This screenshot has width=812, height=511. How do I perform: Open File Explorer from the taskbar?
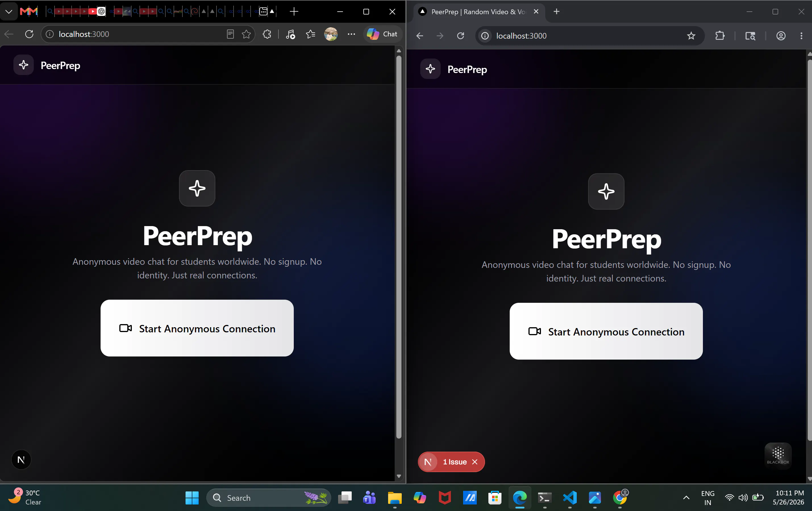pos(395,498)
